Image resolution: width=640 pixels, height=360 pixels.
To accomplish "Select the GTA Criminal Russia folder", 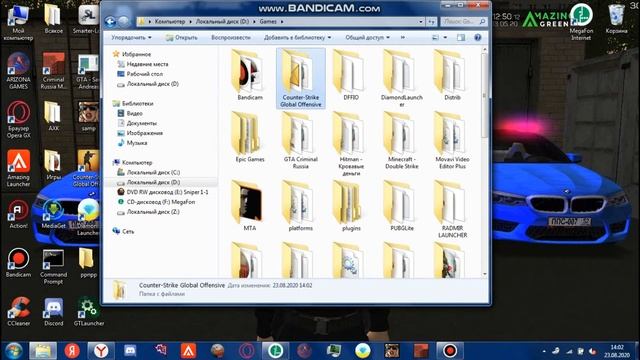I will click(301, 140).
